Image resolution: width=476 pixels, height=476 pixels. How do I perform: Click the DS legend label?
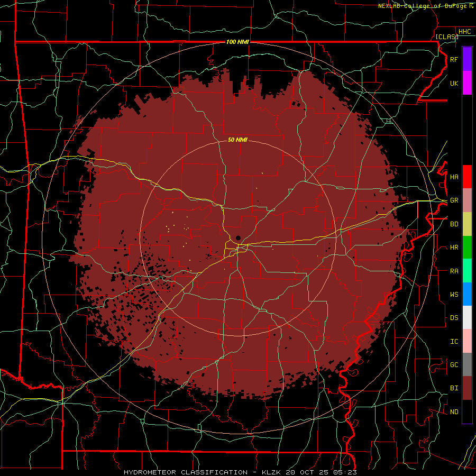click(x=454, y=317)
